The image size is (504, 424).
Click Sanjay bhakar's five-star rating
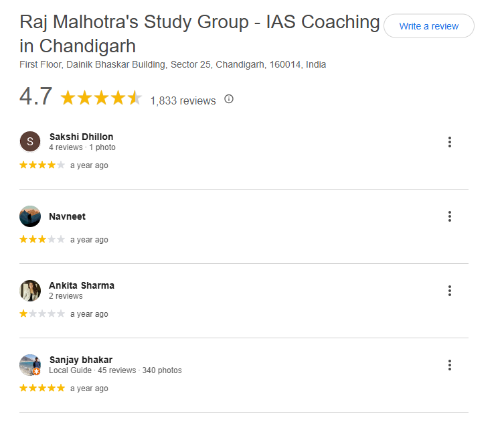42,388
